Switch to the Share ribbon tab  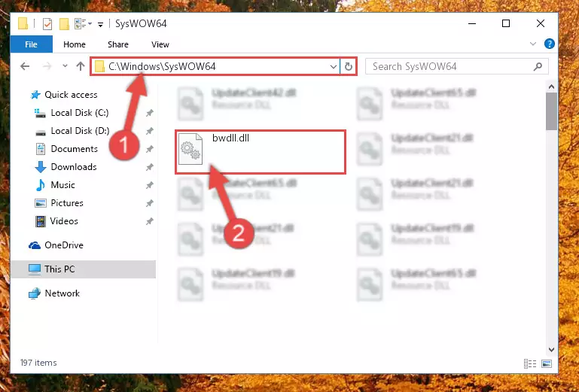(118, 44)
